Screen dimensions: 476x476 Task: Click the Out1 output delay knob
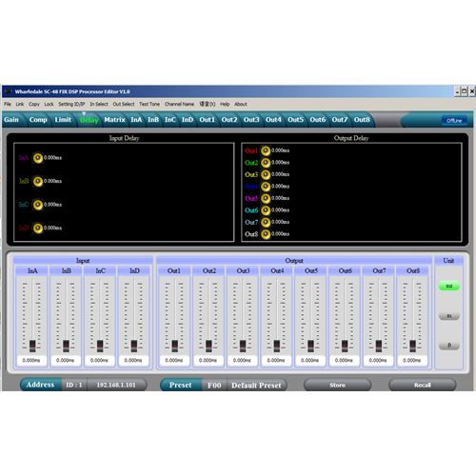pyautogui.click(x=266, y=150)
